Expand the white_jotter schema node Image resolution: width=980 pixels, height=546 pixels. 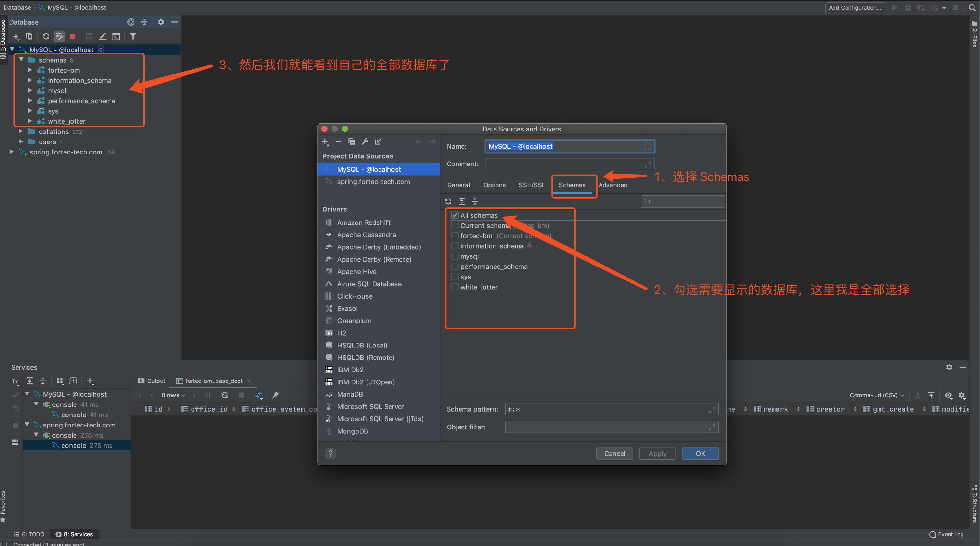[30, 121]
